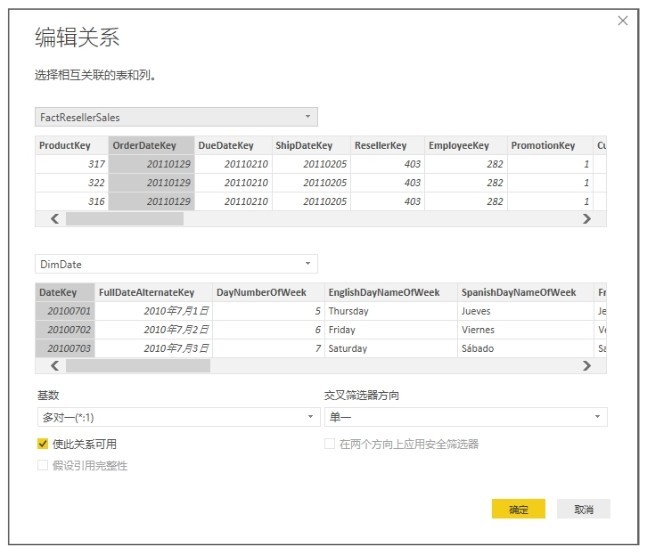Click 取消 to cancel editing

tap(583, 509)
